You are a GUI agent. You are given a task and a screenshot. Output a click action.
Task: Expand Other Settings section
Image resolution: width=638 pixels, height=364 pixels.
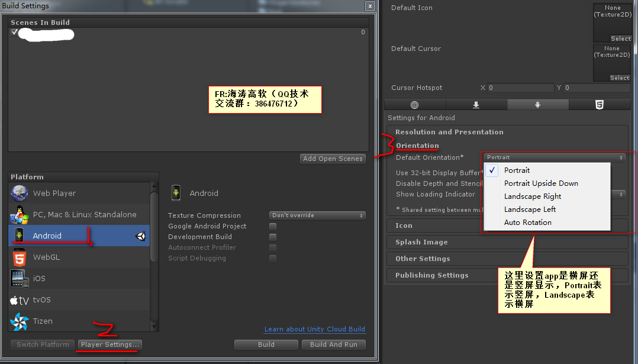pyautogui.click(x=507, y=259)
